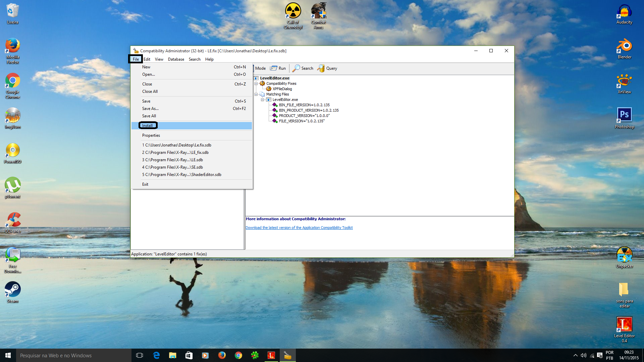Open the Lixeira recycle bin icon
The height and width of the screenshot is (362, 644).
coord(12,13)
